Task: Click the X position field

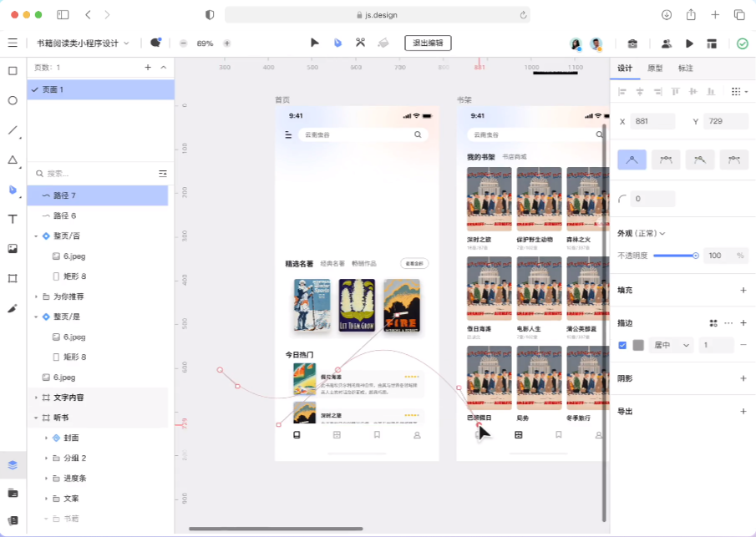Action: tap(652, 121)
